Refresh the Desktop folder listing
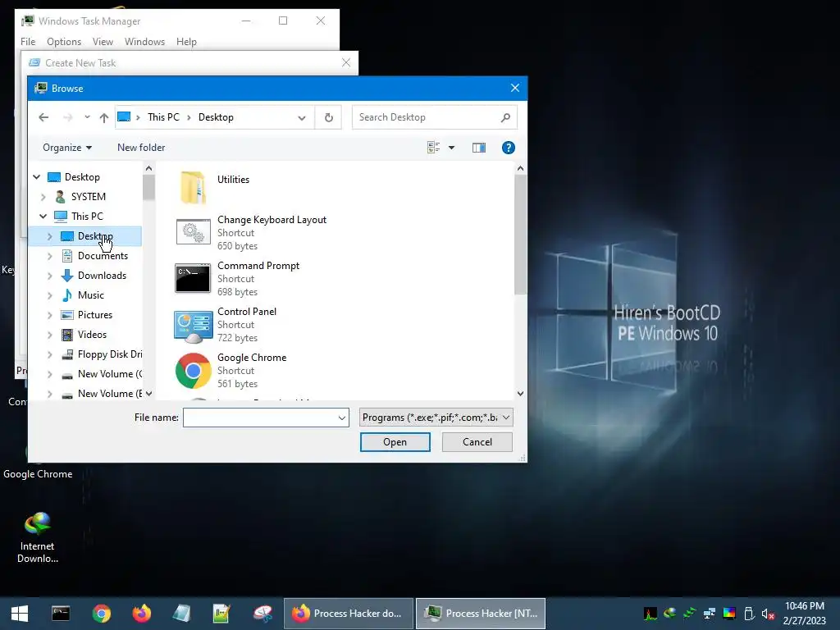Viewport: 840px width, 630px height. (x=328, y=117)
